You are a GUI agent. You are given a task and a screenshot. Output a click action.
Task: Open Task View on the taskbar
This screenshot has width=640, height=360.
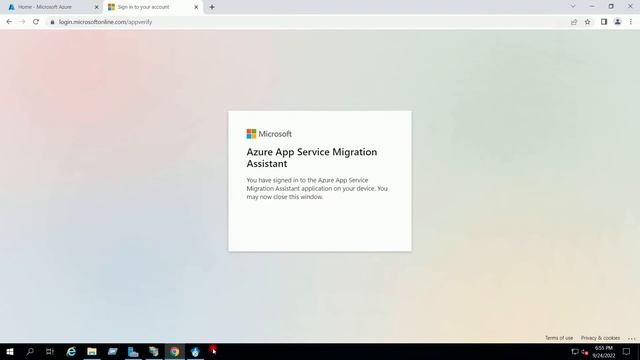50,351
